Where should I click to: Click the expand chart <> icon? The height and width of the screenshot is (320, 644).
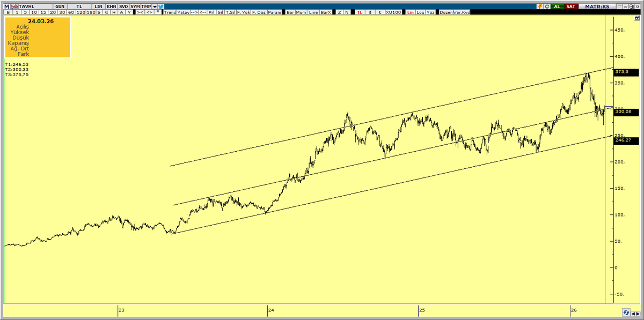[x=149, y=12]
